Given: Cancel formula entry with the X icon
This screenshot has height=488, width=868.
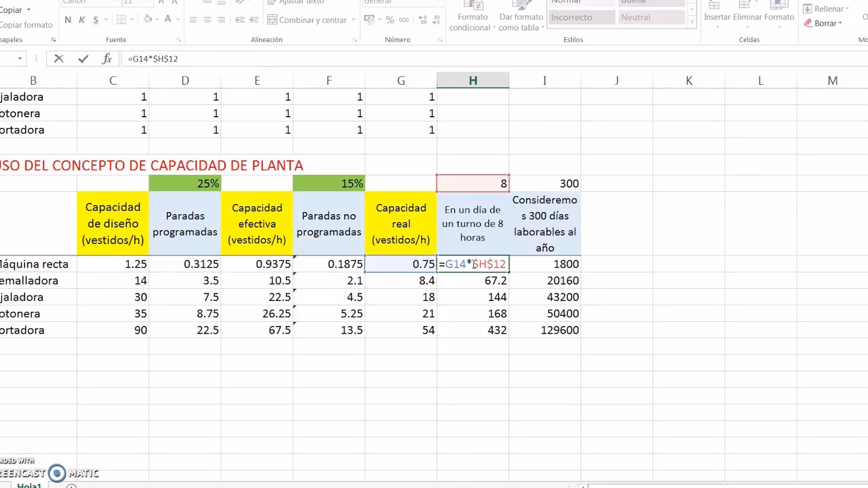Looking at the screenshot, I should pos(59,58).
